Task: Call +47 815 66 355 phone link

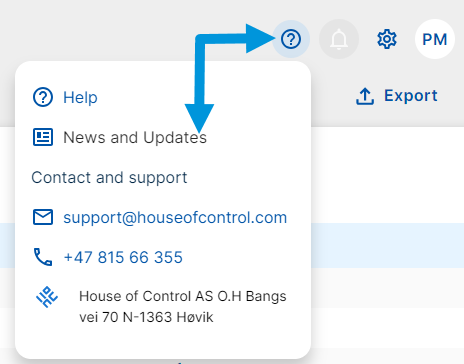Action: tap(123, 257)
